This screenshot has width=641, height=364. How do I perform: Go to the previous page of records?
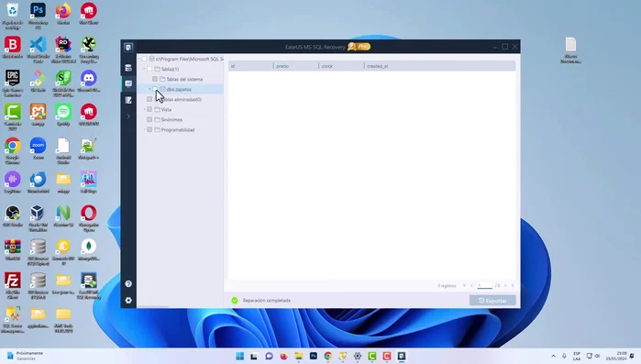(x=471, y=285)
